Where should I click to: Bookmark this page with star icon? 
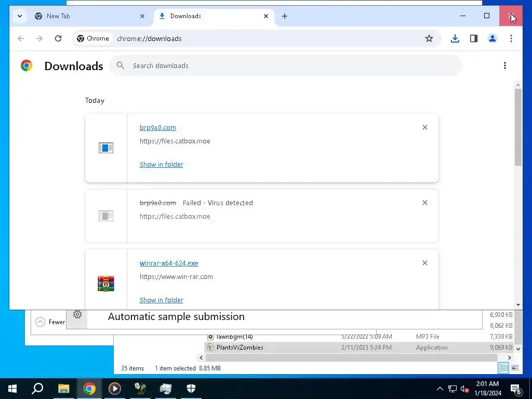(x=429, y=38)
